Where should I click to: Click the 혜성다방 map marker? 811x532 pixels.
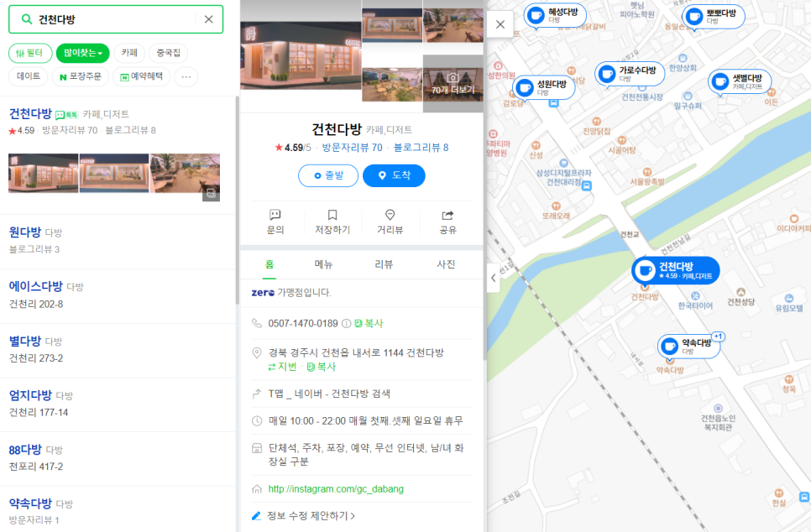pyautogui.click(x=555, y=15)
